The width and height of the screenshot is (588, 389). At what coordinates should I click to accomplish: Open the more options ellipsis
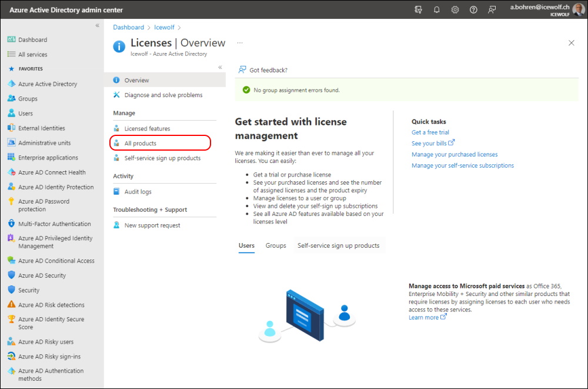(x=240, y=43)
